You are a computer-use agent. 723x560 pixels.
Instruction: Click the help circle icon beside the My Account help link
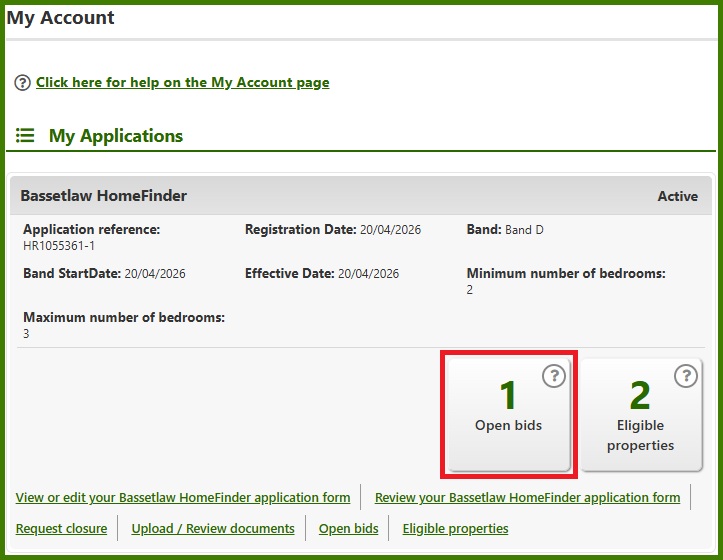tap(22, 83)
